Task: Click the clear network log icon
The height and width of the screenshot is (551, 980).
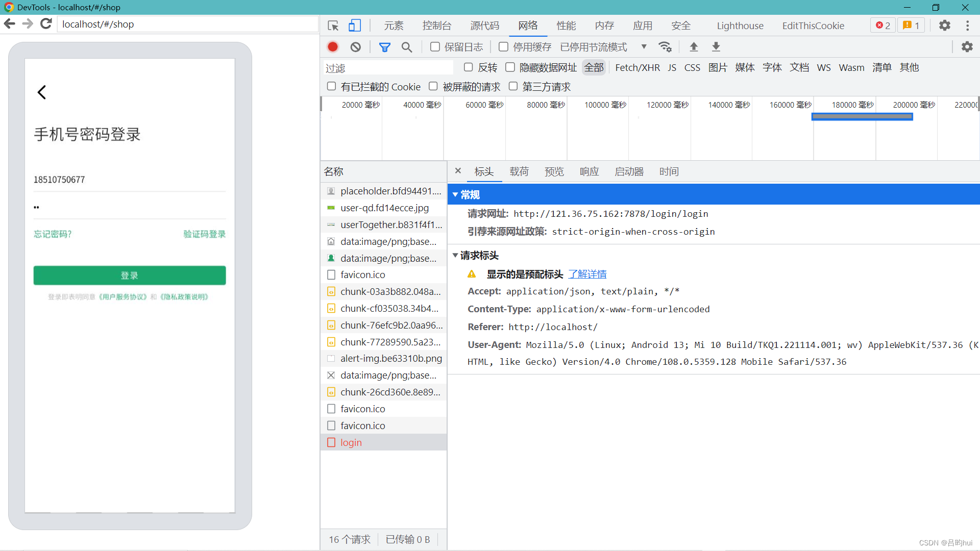Action: 356,47
